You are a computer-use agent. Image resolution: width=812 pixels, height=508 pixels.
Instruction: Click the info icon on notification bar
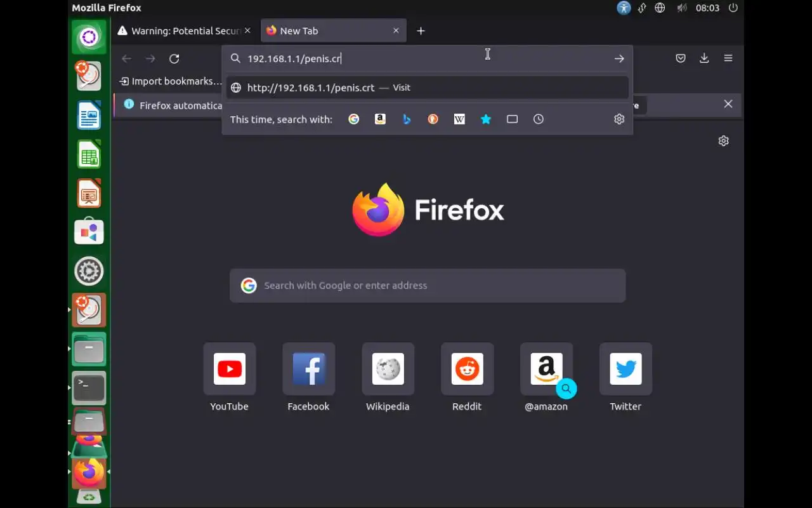click(x=129, y=104)
